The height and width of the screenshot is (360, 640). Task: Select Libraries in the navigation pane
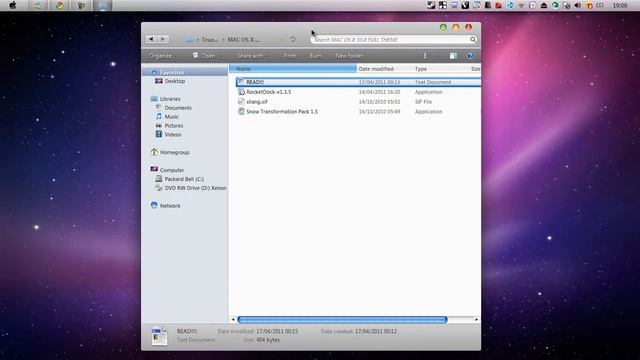point(170,99)
